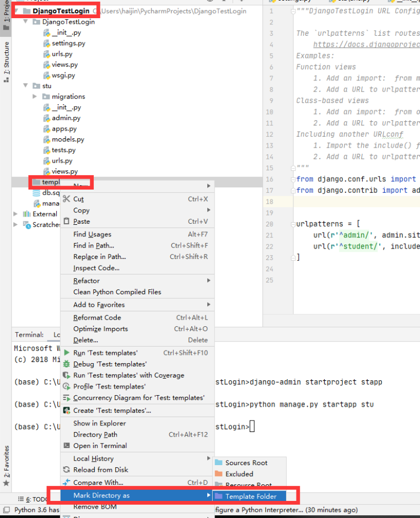Image resolution: width=420 pixels, height=518 pixels.
Task: Click the terminal prompt input cursor
Action: (252, 426)
